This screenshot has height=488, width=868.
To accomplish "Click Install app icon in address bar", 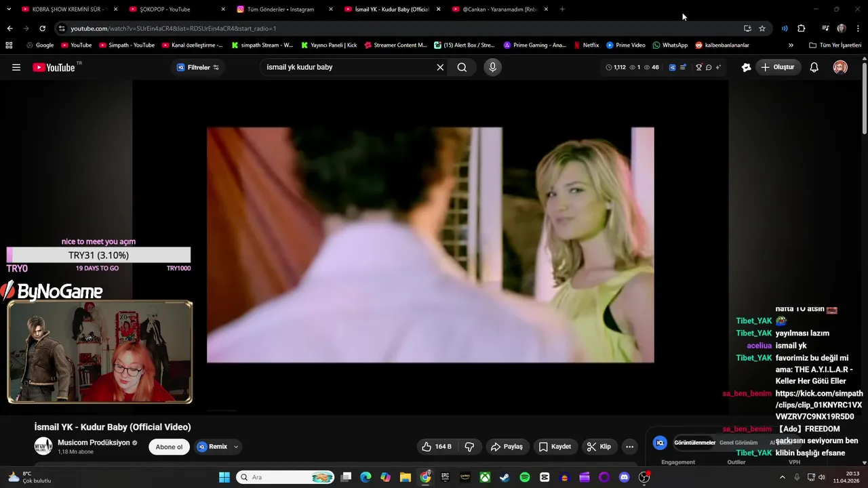I will pos(747,28).
